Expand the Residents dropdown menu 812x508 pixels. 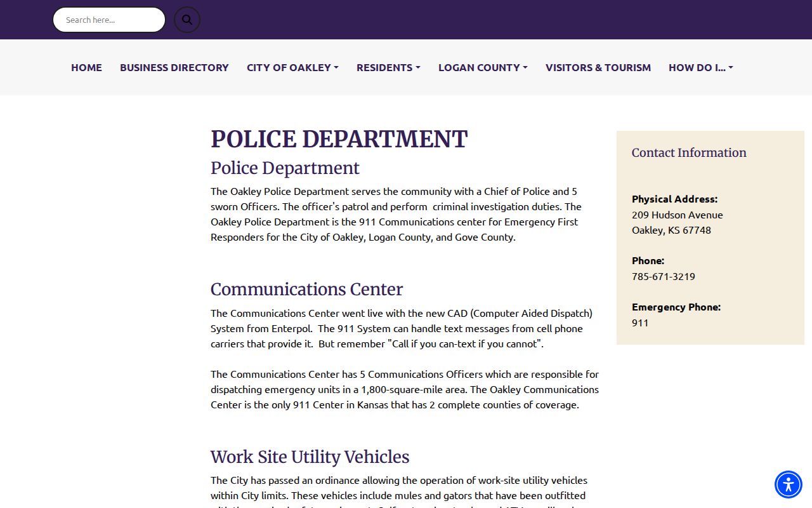click(388, 67)
